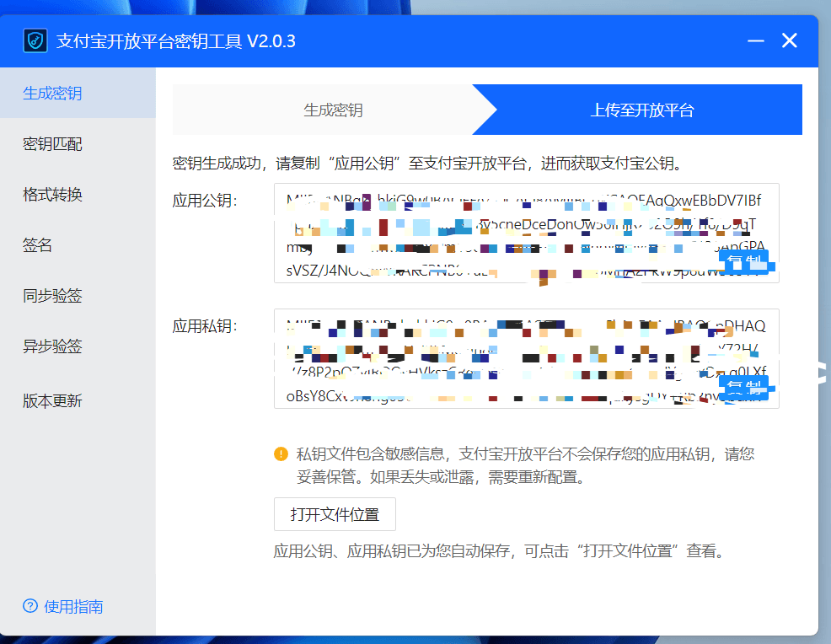
Task: Click the shield logo icon in titlebar
Action: click(34, 40)
